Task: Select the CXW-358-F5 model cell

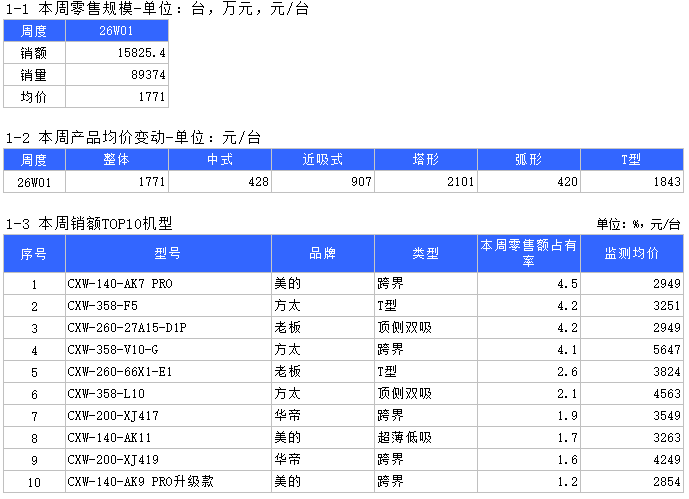Action: pos(167,306)
